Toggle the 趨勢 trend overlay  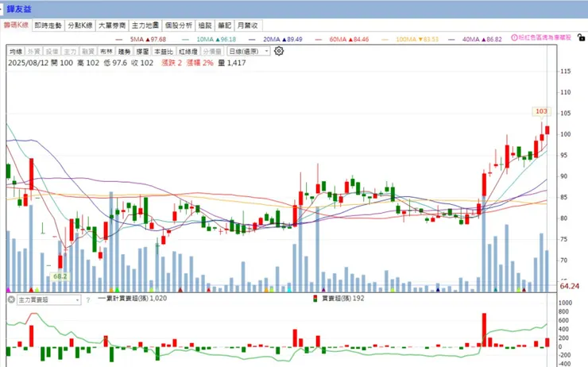coord(124,52)
